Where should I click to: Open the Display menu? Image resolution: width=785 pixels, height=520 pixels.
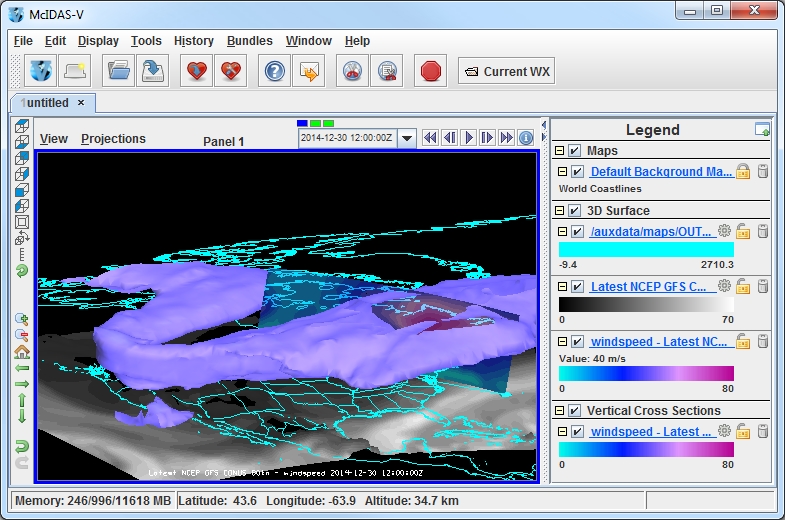tap(98, 41)
